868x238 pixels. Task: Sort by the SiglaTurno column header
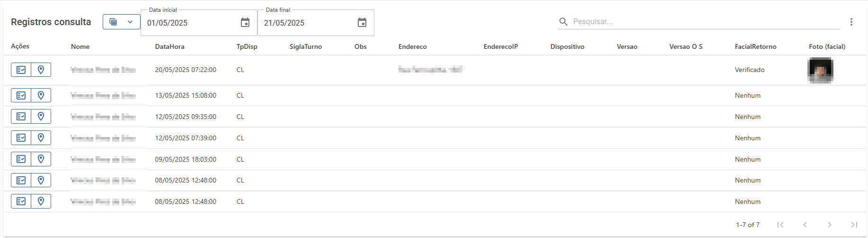pyautogui.click(x=306, y=46)
